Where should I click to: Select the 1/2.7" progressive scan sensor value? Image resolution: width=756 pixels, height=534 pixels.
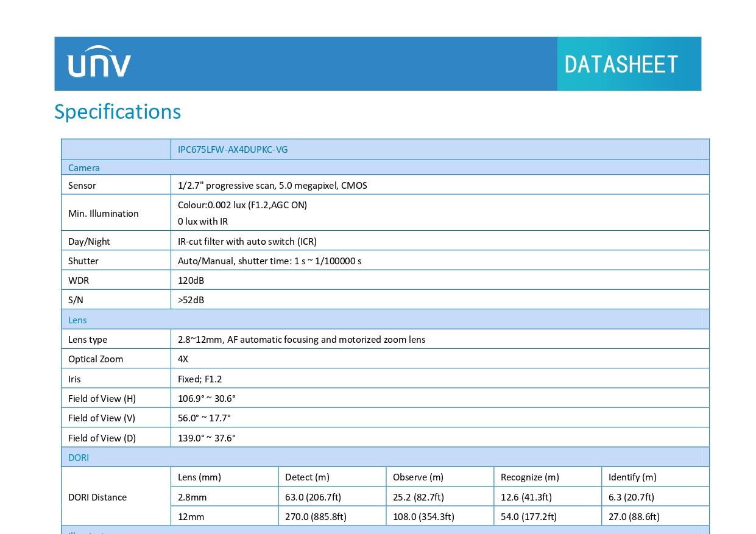(x=272, y=185)
